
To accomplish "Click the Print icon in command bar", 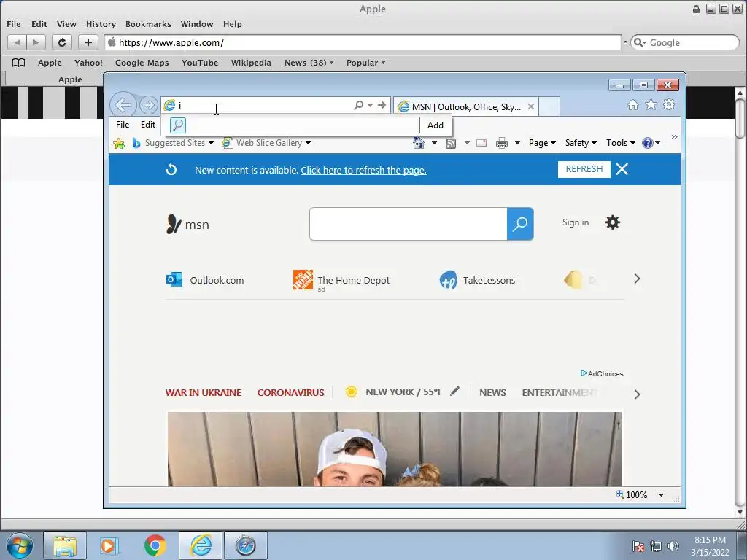I will click(x=502, y=143).
